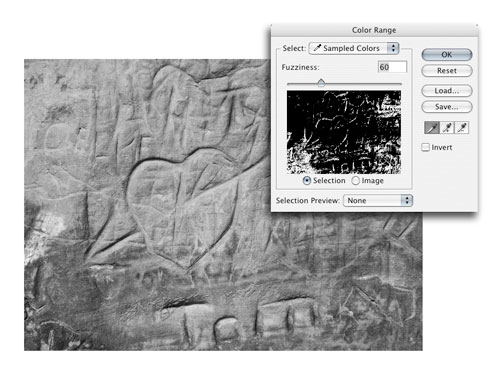The width and height of the screenshot is (500, 380).
Task: Choose the Selection radio button
Action: click(307, 181)
